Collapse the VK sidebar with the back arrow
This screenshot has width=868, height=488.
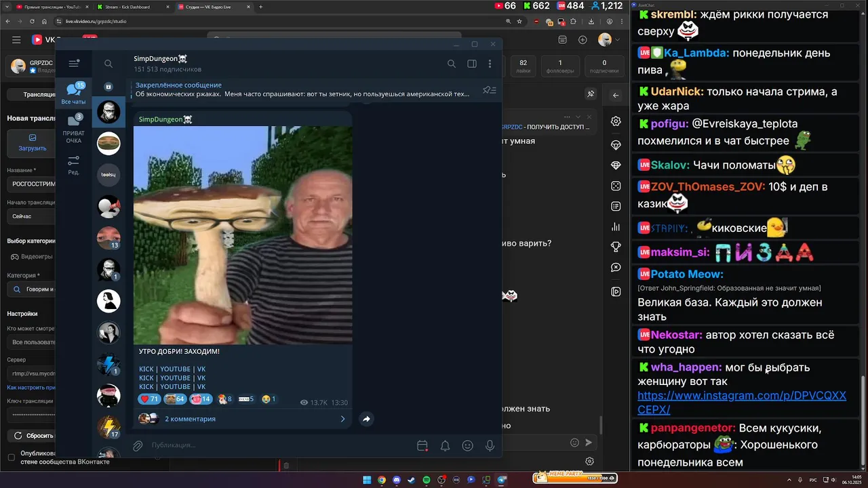[616, 95]
